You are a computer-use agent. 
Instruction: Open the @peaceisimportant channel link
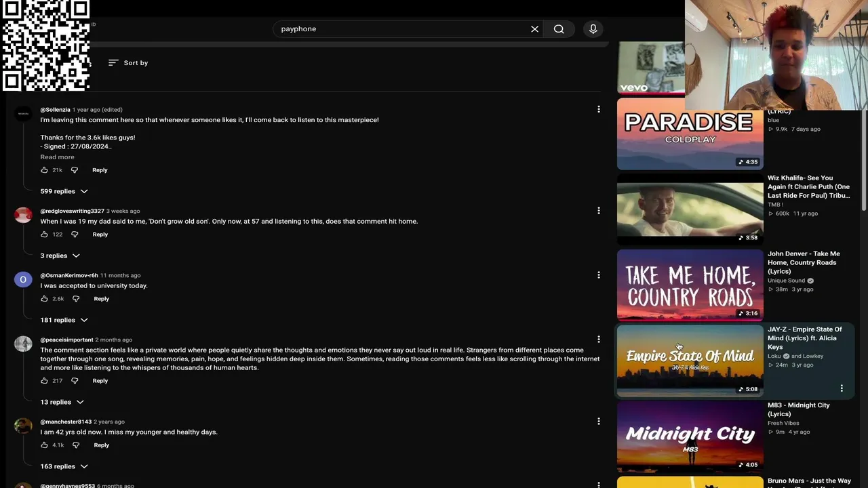click(66, 340)
